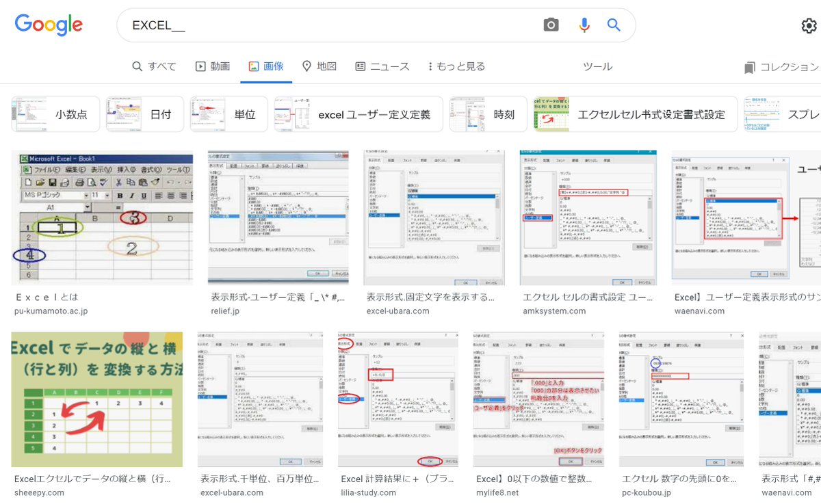Viewport: 821px width, 504px height.
Task: Select the エクセルセル书式设定書式設定 chip
Action: (x=636, y=114)
